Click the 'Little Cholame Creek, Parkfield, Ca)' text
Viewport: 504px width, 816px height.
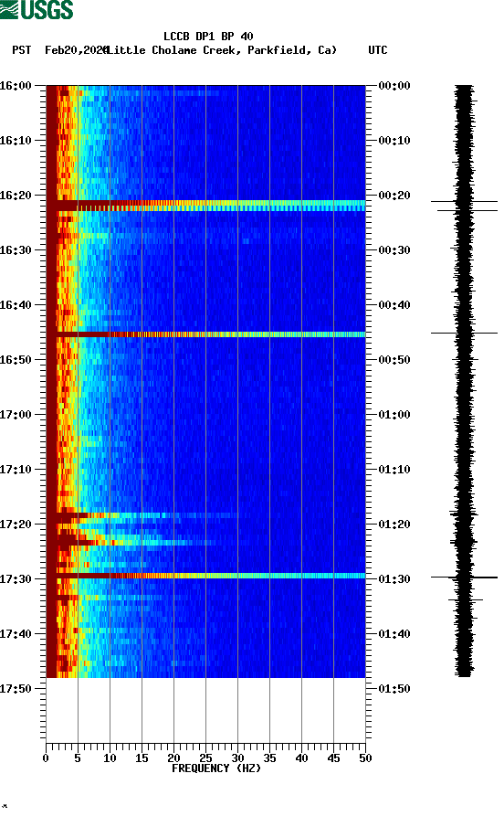[x=222, y=50]
